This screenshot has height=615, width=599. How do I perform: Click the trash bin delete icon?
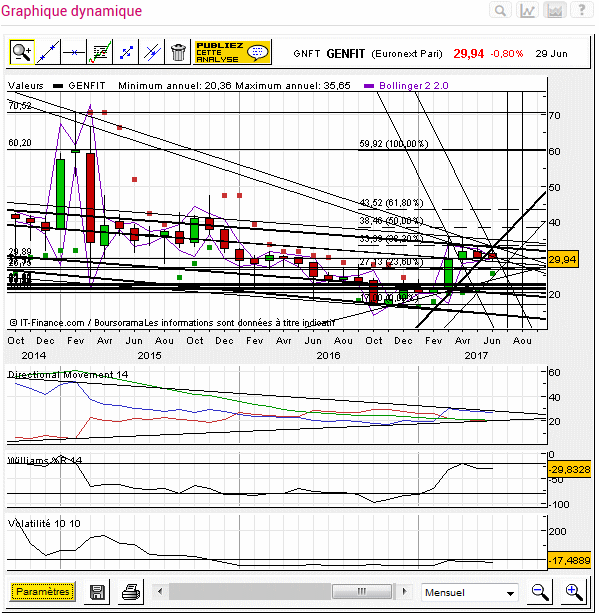(178, 52)
